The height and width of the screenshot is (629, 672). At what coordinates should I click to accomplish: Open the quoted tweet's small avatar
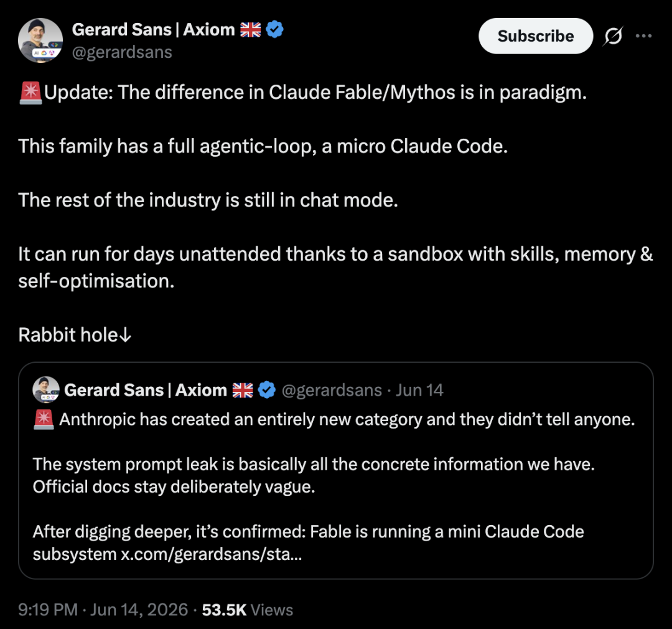click(x=46, y=390)
